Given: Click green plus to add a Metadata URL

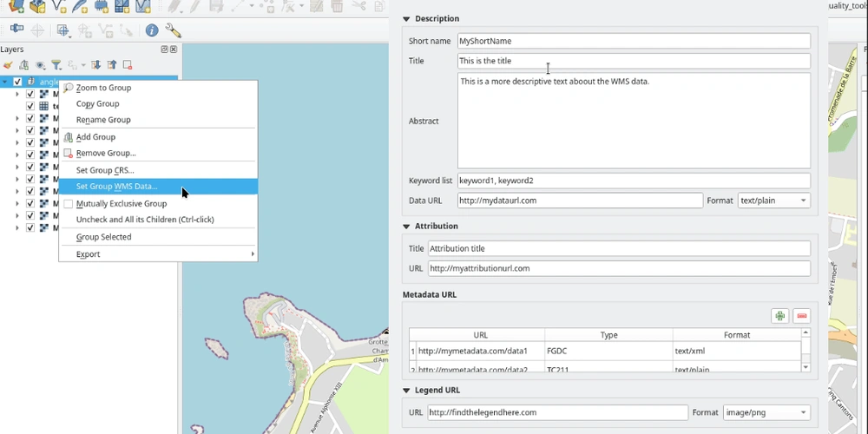Looking at the screenshot, I should (780, 316).
